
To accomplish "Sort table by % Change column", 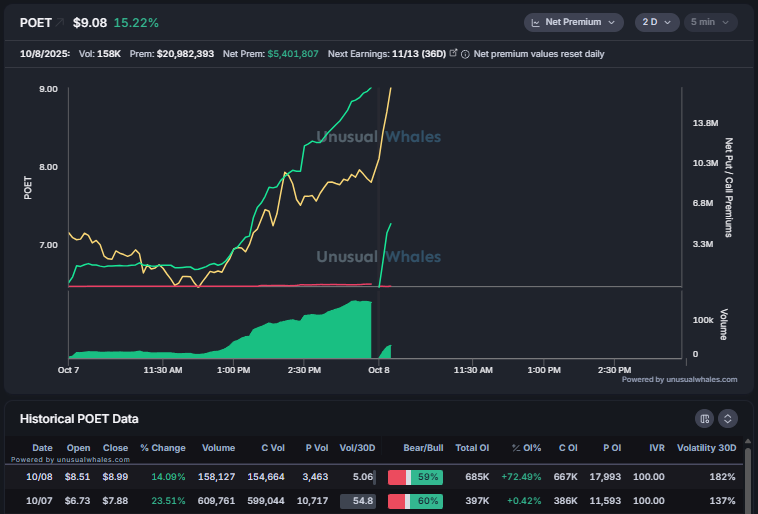I will coord(162,448).
